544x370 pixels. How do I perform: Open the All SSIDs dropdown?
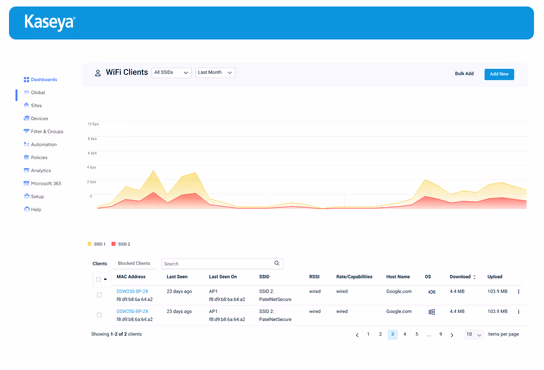point(171,73)
